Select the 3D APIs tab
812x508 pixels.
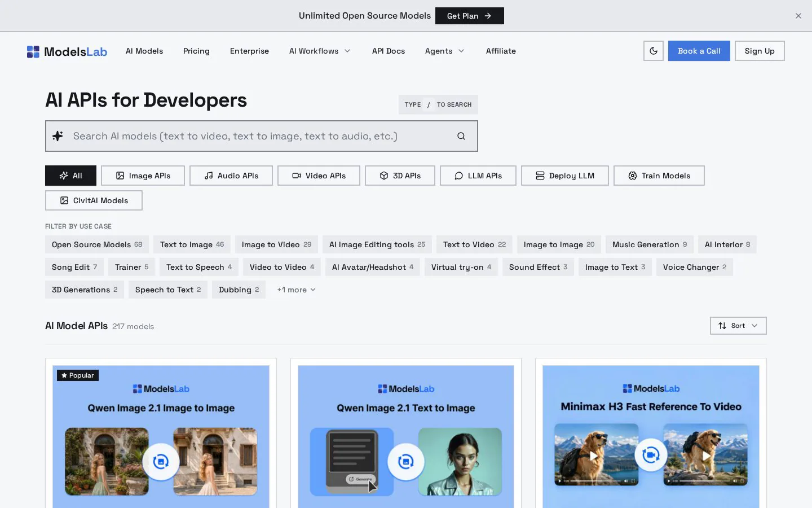[400, 176]
